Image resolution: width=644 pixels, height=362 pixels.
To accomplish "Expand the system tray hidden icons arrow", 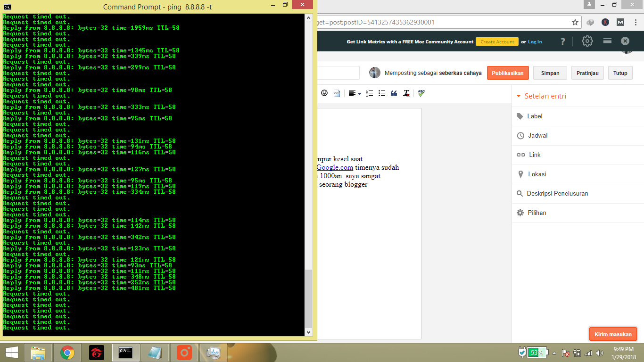I will [554, 352].
